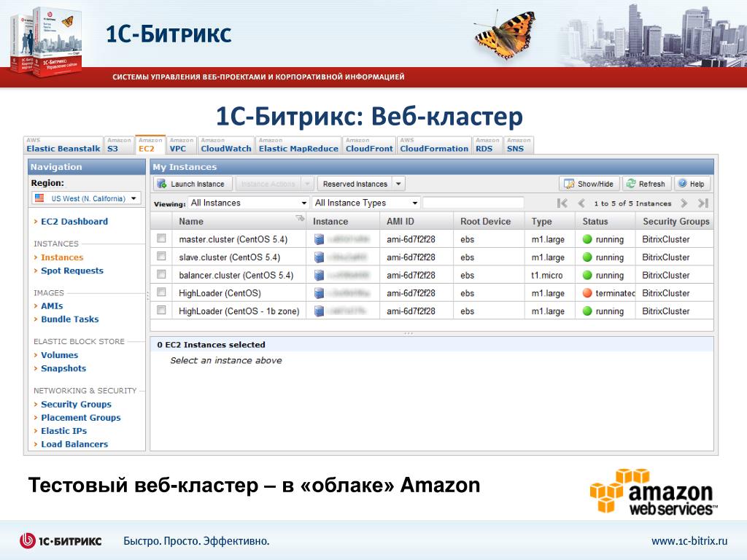Image resolution: width=747 pixels, height=560 pixels.
Task: Select the master.cluster (CentOS 5.4) checkbox
Action: (x=161, y=238)
